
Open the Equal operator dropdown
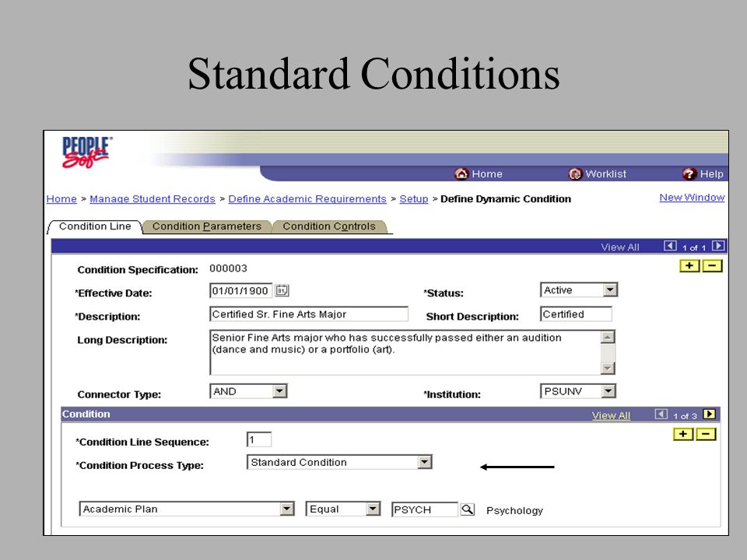coord(373,509)
